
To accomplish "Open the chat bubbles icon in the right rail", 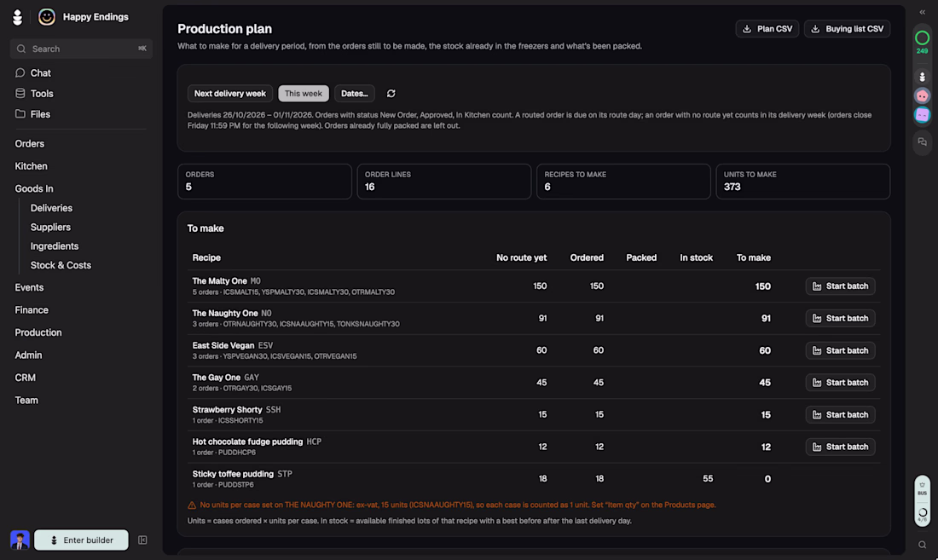I will click(923, 141).
